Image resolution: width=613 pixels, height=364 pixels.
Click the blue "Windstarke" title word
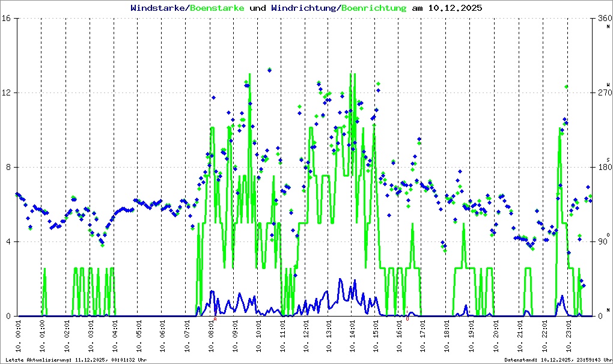(157, 8)
